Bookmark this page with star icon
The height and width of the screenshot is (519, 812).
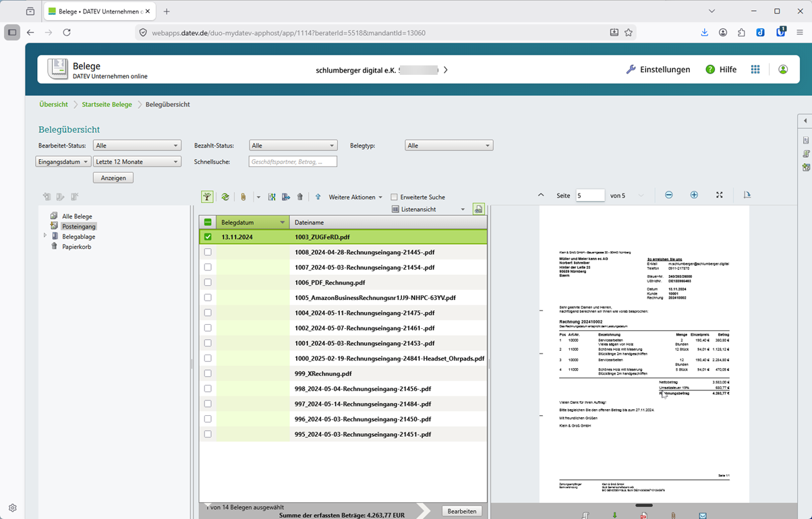(629, 32)
